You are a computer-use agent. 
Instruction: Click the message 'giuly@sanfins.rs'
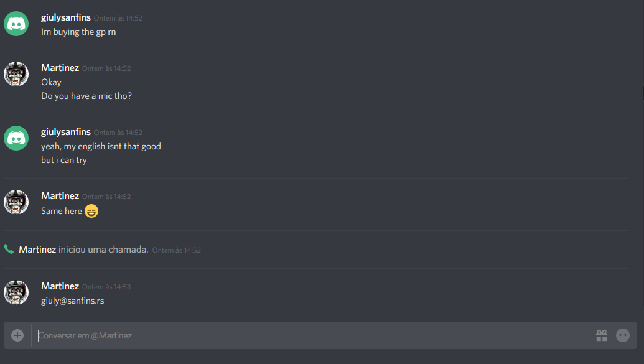(x=73, y=301)
